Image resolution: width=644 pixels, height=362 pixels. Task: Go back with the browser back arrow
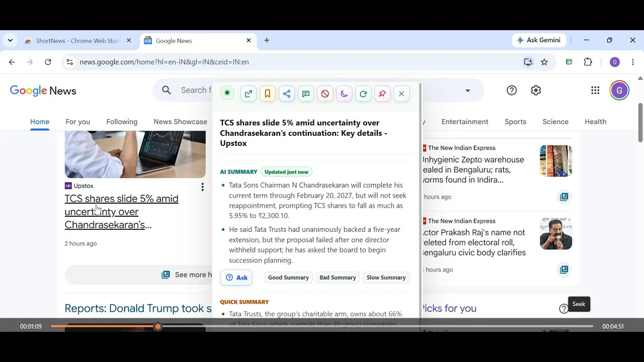click(x=12, y=62)
